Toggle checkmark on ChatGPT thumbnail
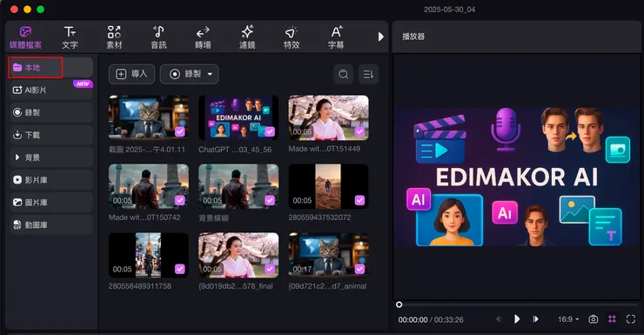The image size is (644, 335). [x=270, y=131]
